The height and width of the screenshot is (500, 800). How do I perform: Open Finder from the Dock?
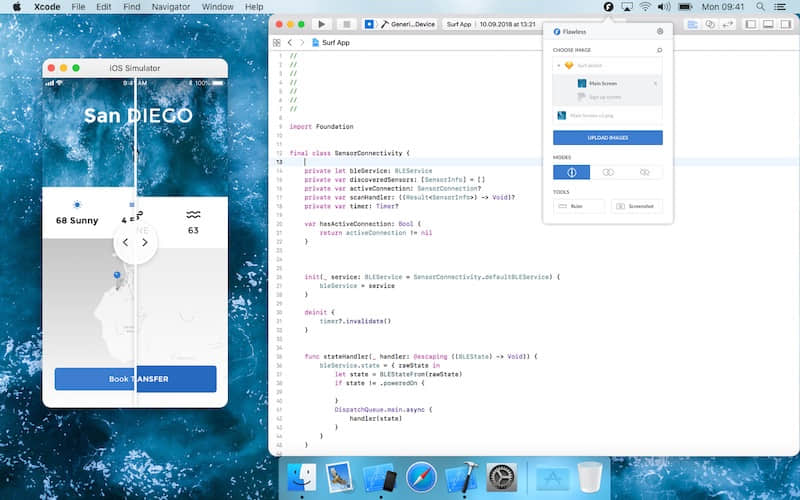click(x=301, y=478)
